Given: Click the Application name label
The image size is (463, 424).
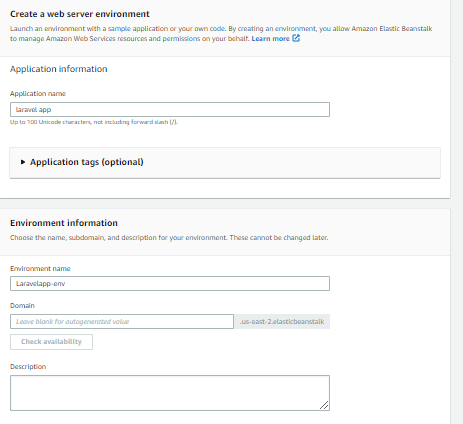Looking at the screenshot, I should coord(38,94).
